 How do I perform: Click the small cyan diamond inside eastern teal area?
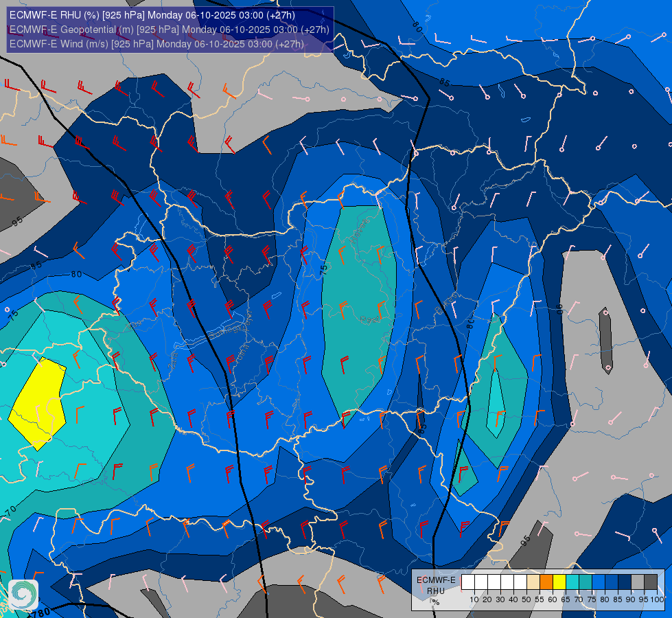(496, 403)
